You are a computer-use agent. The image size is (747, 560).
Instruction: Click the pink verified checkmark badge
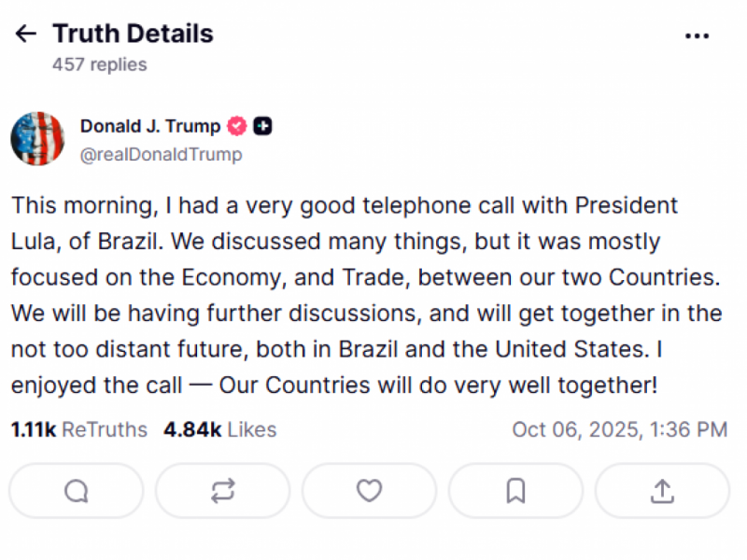pyautogui.click(x=236, y=126)
